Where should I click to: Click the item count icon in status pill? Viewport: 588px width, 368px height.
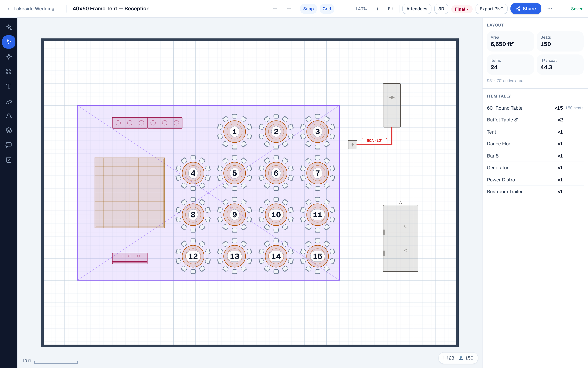(x=445, y=358)
